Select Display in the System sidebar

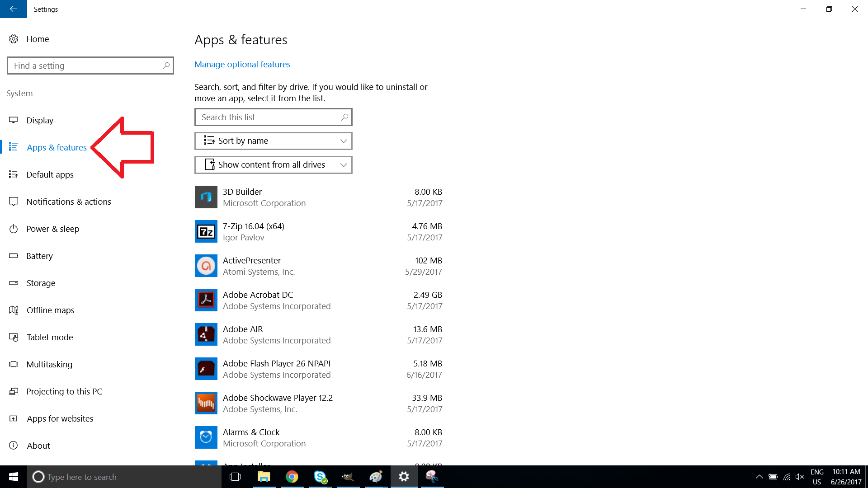coord(41,120)
